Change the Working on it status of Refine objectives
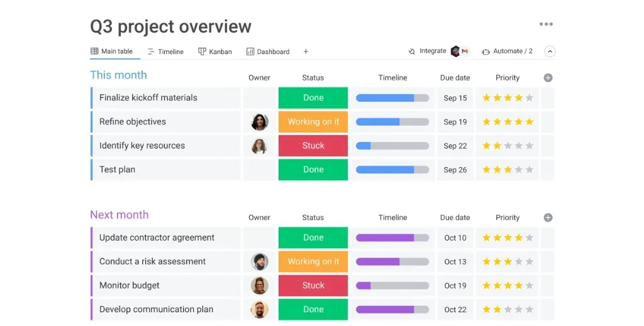This screenshot has height=326, width=644. pyautogui.click(x=313, y=122)
